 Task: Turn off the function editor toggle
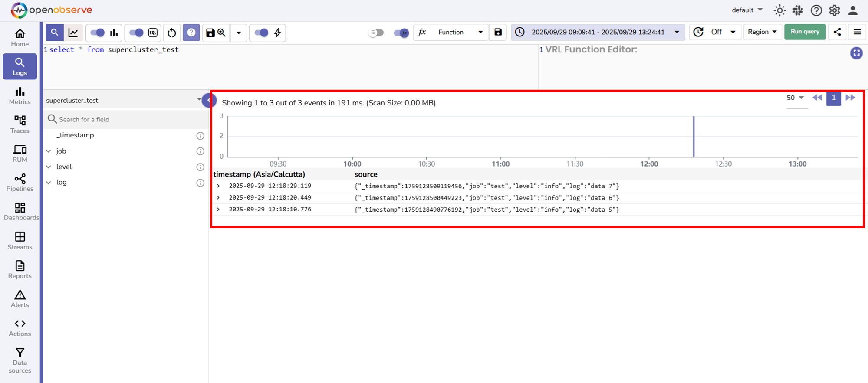[401, 33]
